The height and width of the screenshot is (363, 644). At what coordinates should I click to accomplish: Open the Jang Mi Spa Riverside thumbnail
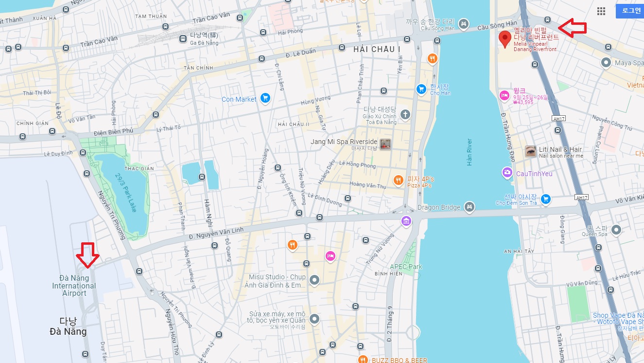(x=385, y=144)
